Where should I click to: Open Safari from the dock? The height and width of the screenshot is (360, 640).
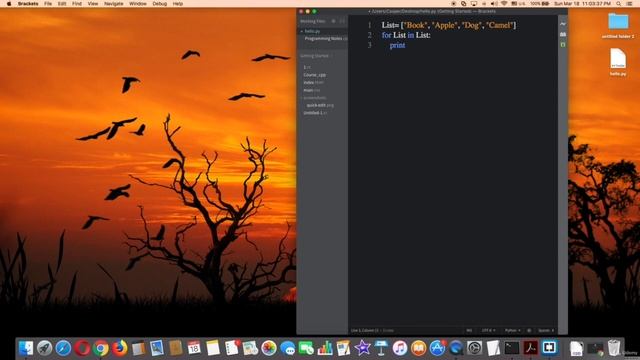(x=63, y=348)
